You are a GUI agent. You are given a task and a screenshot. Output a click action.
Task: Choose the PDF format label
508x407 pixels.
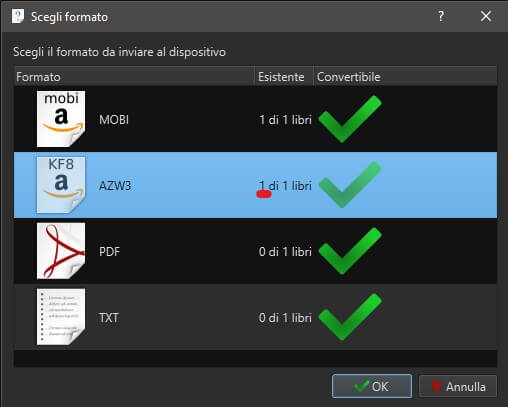[109, 251]
